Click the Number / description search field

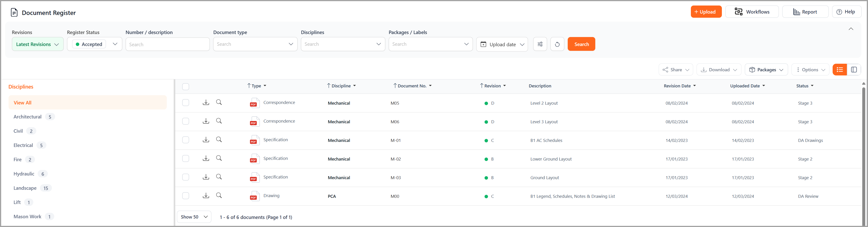pos(167,45)
